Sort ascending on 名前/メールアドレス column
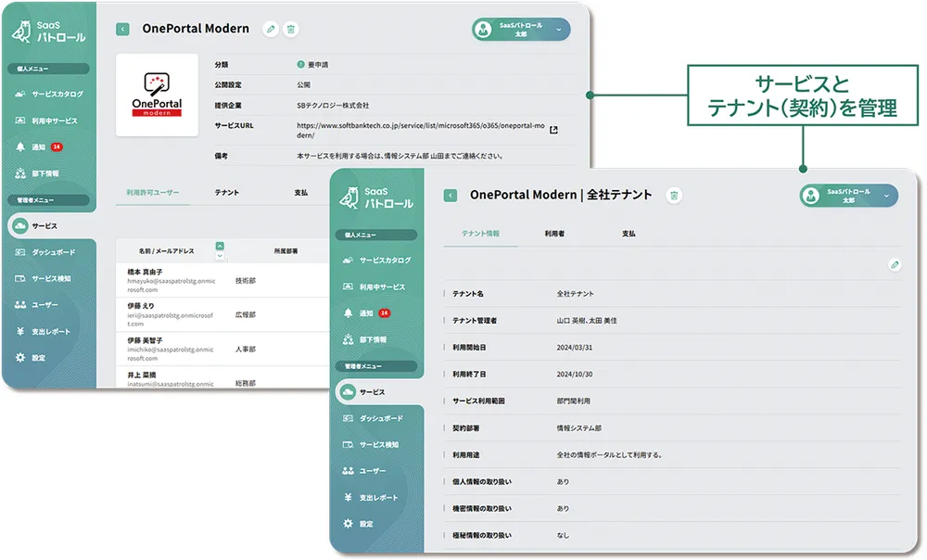This screenshot has width=927, height=560. click(220, 246)
